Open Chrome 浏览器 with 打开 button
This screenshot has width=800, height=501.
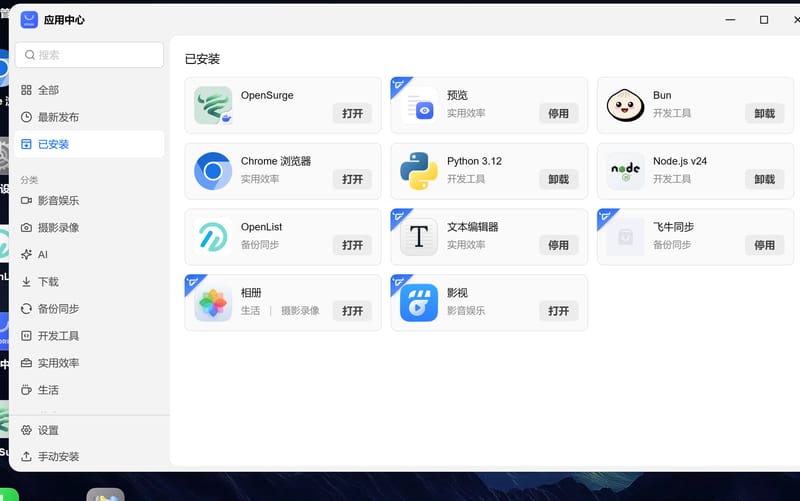[353, 179]
